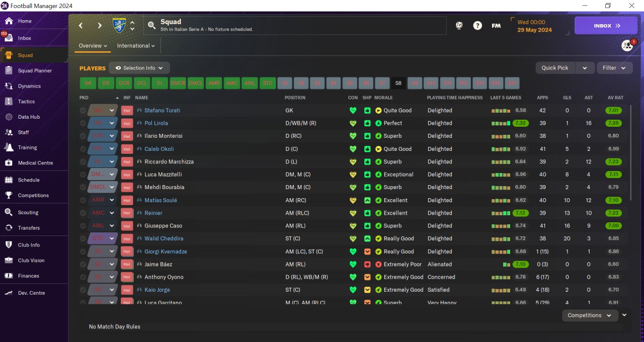The width and height of the screenshot is (644, 342).
Task: Select the GK position filter
Action: click(88, 83)
